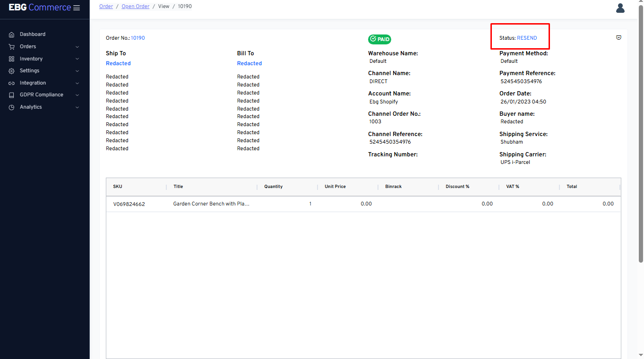Expand the Settings section chevron

(77, 70)
